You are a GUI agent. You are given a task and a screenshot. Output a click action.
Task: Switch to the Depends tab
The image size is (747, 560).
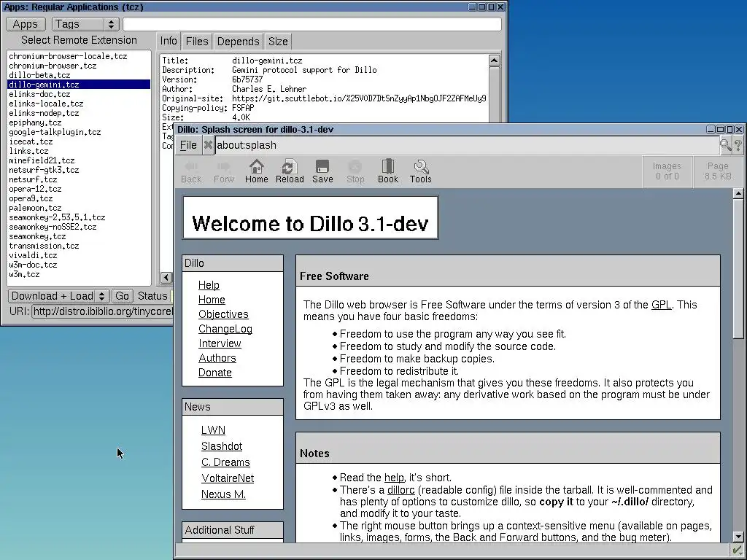(238, 42)
